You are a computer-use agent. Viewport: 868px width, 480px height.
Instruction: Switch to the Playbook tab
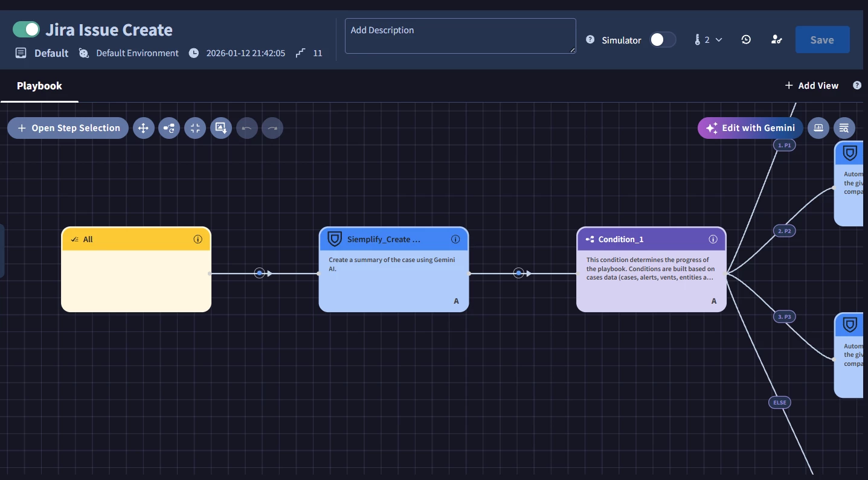click(x=39, y=86)
